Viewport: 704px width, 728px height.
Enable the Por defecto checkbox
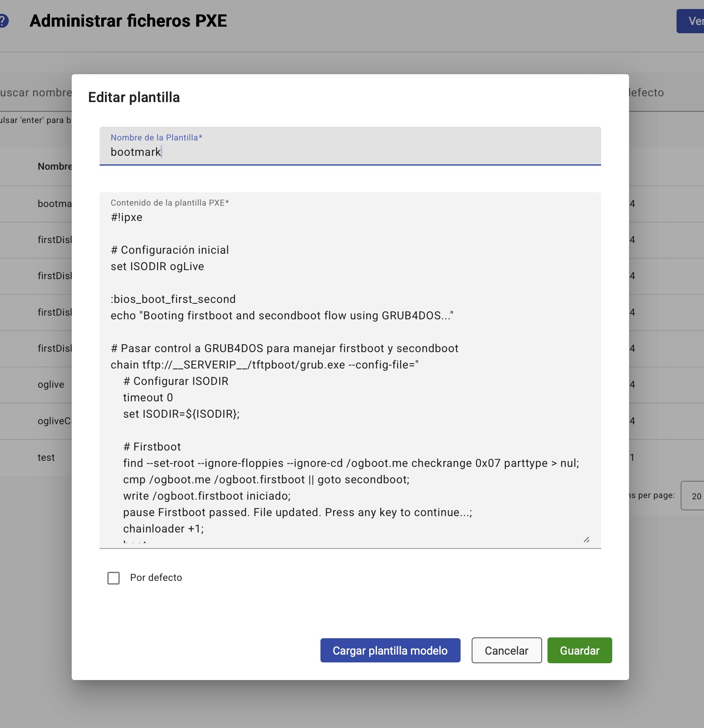click(x=114, y=578)
